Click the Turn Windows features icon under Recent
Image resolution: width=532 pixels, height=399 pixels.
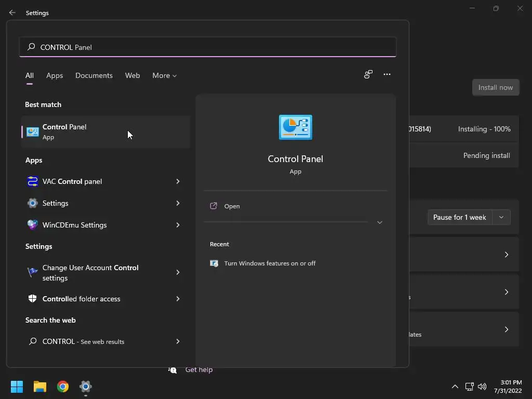coord(214,263)
